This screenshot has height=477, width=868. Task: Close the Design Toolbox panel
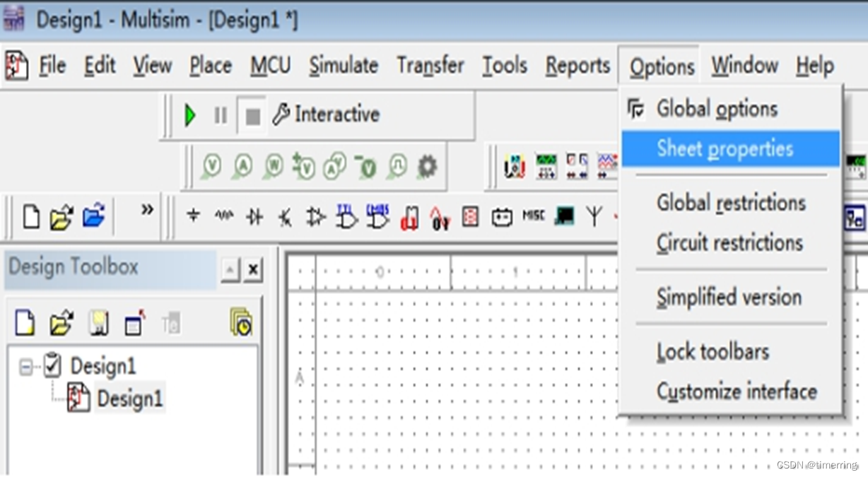point(253,270)
